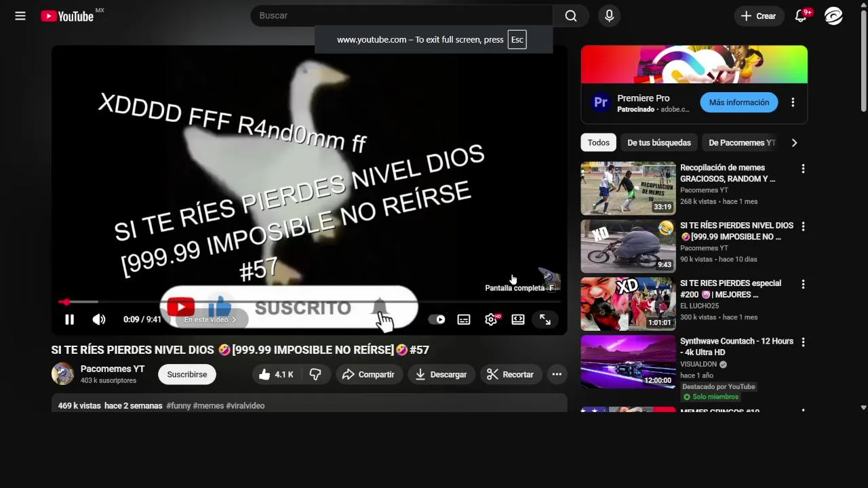Screen dimensions: 868x488
Task: Open the account avatar menu
Action: pos(833,16)
